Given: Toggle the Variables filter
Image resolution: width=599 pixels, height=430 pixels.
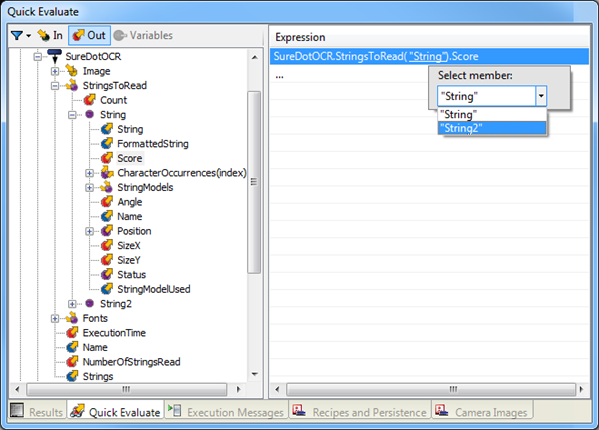Looking at the screenshot, I should (x=144, y=36).
